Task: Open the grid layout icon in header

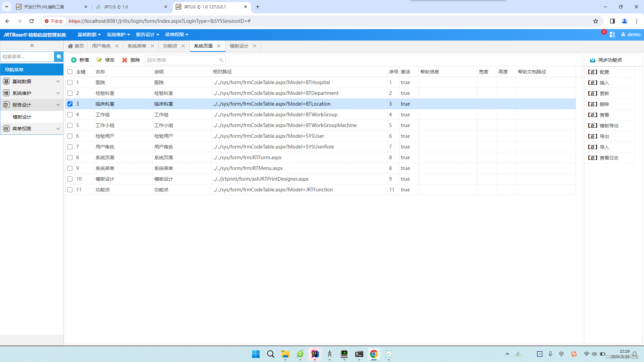Action: click(x=612, y=35)
